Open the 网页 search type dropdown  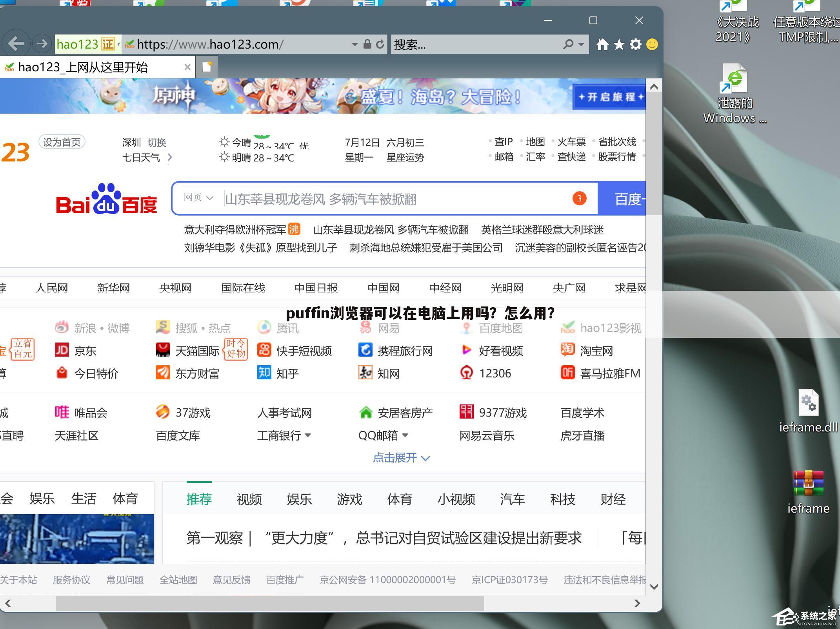[x=198, y=198]
